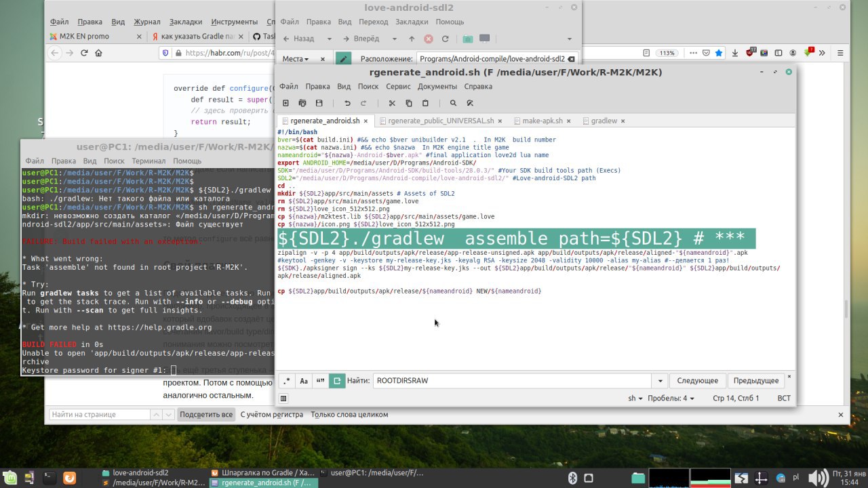Click the Расположение path field

coord(498,59)
